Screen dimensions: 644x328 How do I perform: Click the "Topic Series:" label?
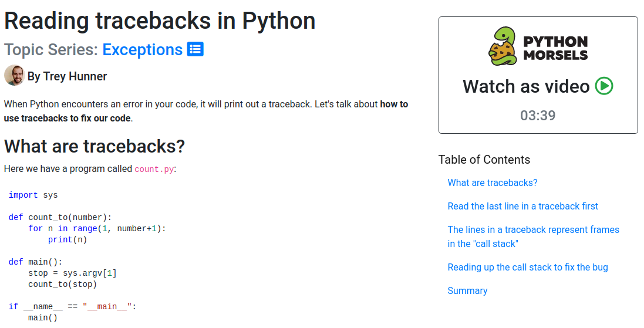51,50
